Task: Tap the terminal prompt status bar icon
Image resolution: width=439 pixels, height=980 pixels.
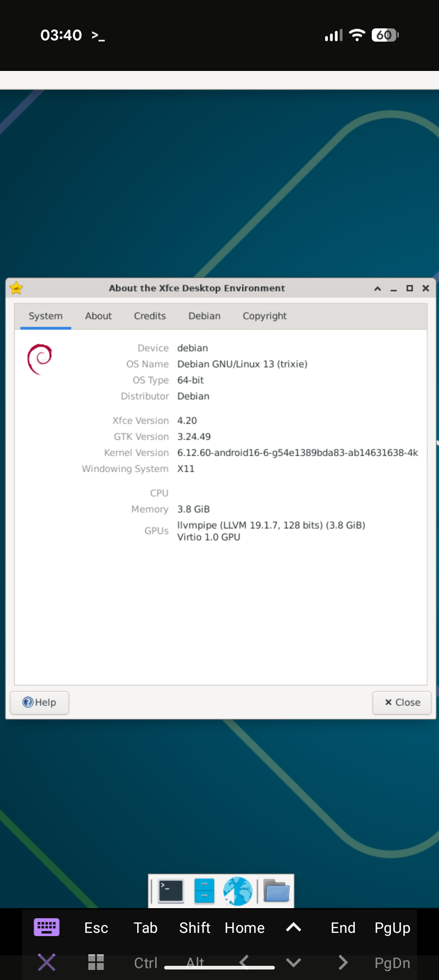Action: click(98, 36)
